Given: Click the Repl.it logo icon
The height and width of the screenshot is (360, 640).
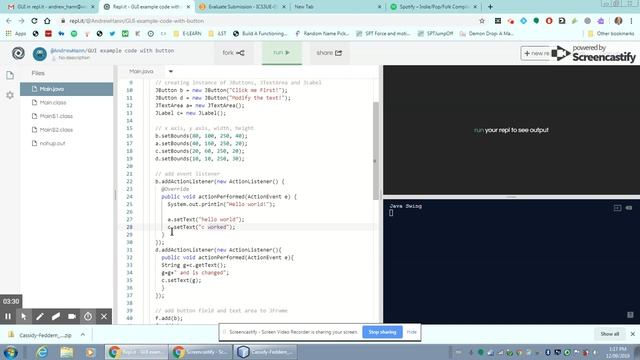Looking at the screenshot, I should pyautogui.click(x=18, y=53).
